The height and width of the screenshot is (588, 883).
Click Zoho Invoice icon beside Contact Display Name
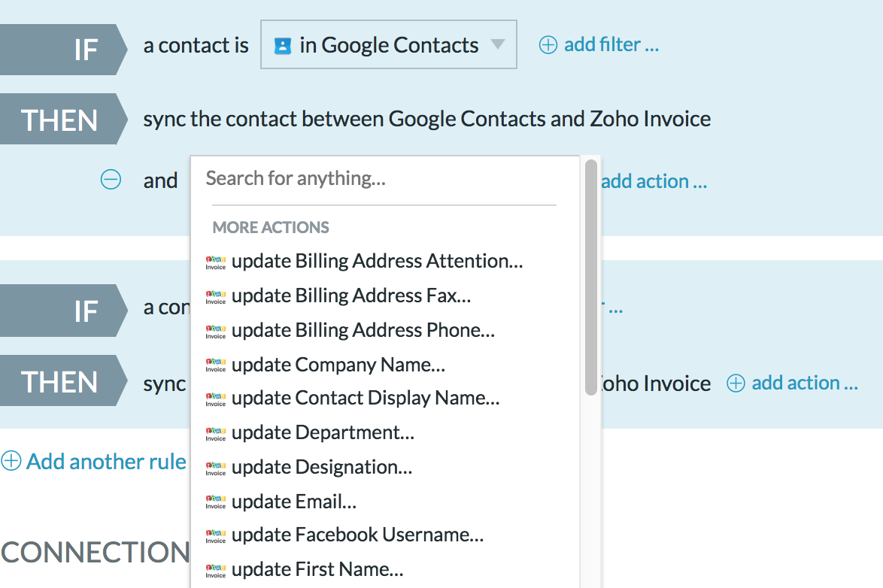click(x=215, y=399)
